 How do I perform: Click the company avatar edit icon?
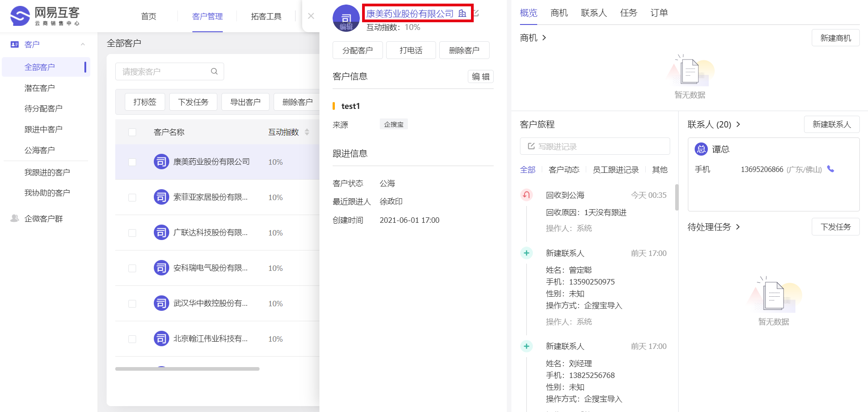coord(346,18)
